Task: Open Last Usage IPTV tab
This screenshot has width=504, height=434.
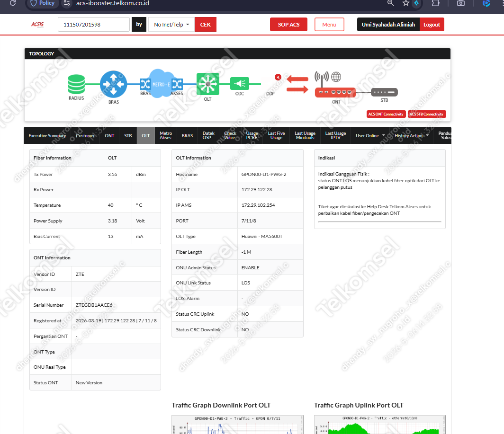Action: pos(335,135)
